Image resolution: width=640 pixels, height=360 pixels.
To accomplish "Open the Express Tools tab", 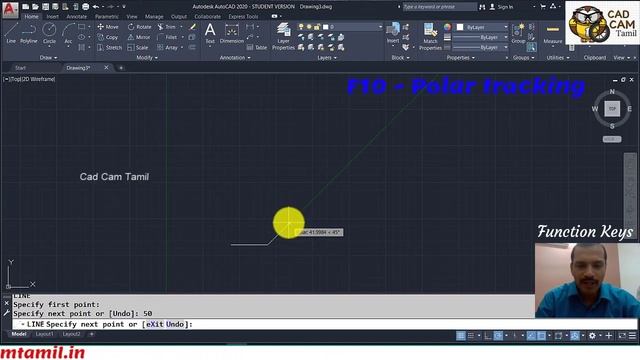I will 243,17.
